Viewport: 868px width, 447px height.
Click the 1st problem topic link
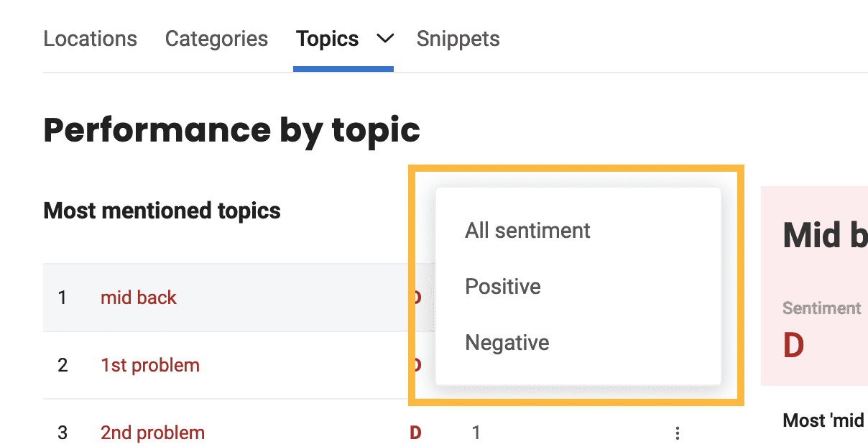tap(150, 365)
